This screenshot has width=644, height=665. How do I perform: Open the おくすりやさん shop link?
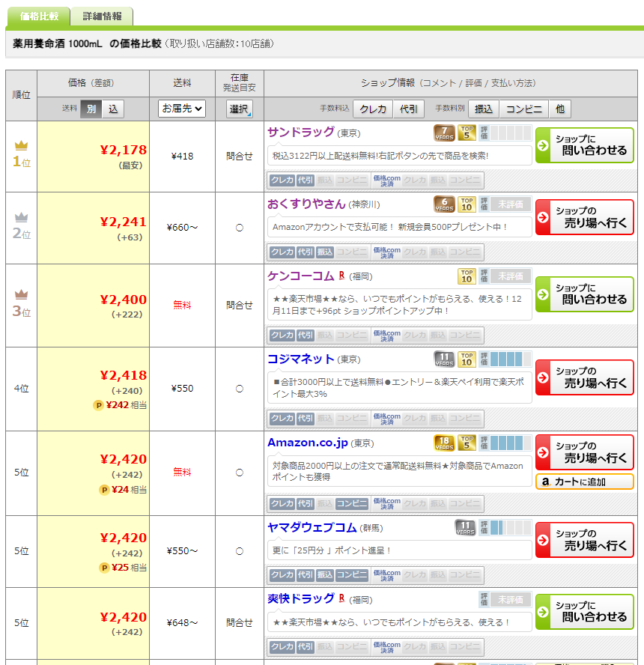pos(306,204)
